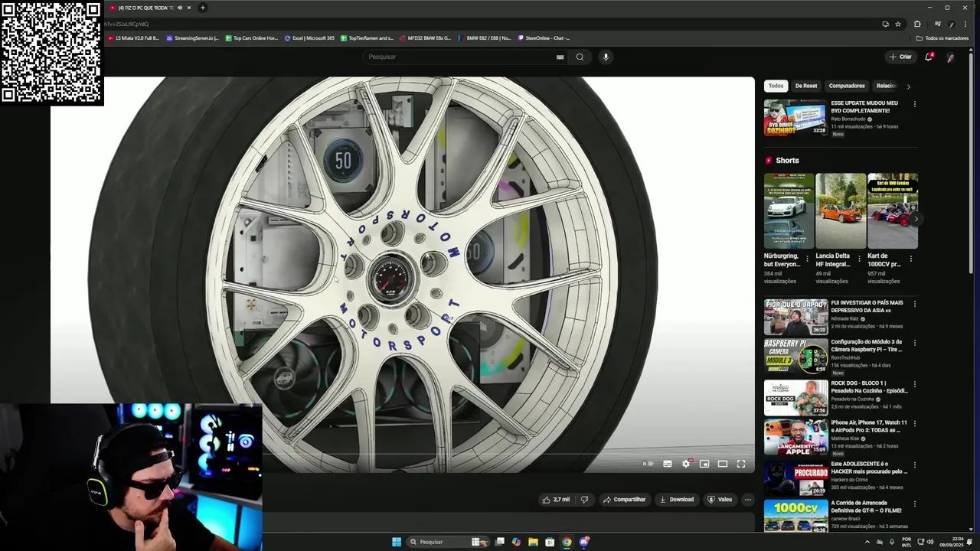Click the Criar create button

[900, 57]
